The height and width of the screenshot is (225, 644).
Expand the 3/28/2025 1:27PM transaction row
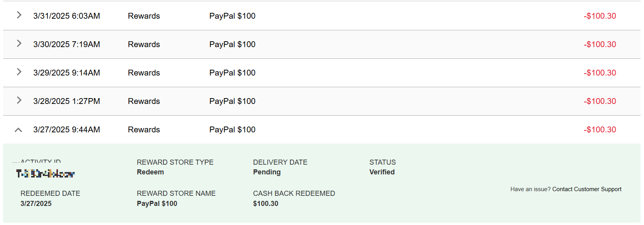click(19, 100)
